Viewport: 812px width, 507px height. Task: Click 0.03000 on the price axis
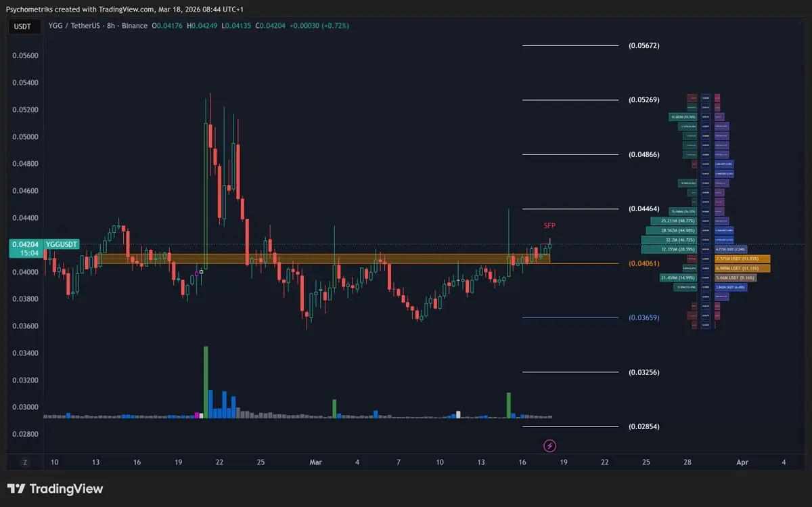tap(26, 407)
